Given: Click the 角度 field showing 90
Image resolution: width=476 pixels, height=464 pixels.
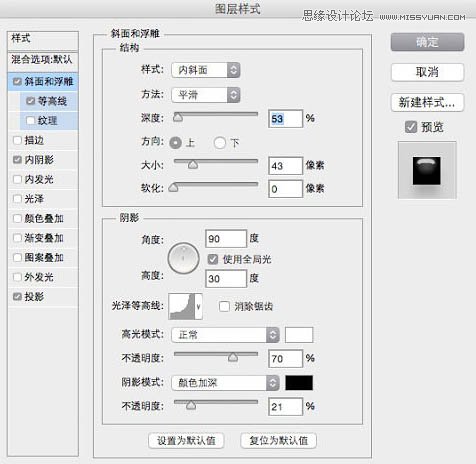Looking at the screenshot, I should coord(226,239).
